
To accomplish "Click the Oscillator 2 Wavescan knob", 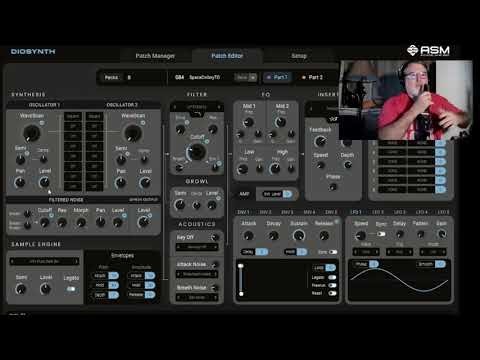I will (x=133, y=133).
